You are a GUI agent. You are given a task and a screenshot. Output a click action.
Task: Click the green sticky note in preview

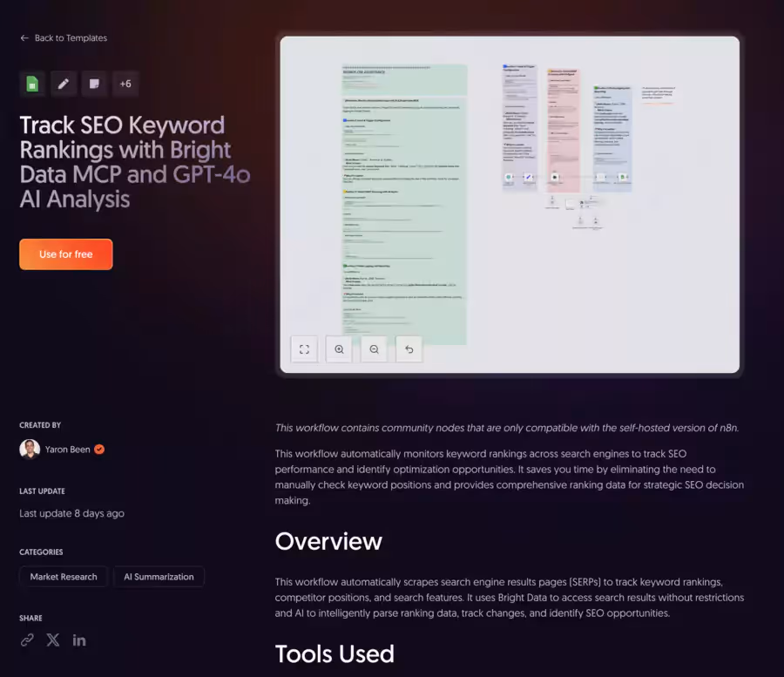pos(404,205)
